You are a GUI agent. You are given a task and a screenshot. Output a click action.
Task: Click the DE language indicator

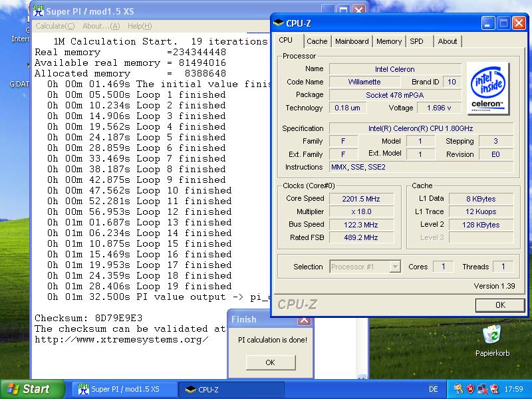[x=434, y=389]
